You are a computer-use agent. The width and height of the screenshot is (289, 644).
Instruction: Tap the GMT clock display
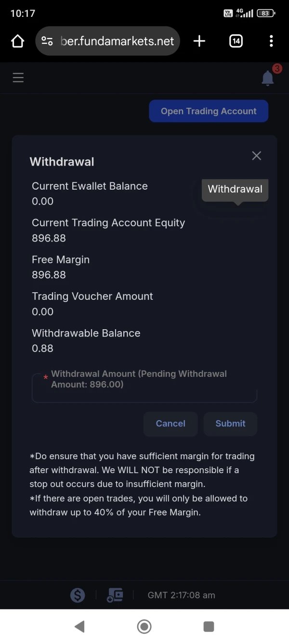[x=181, y=595]
